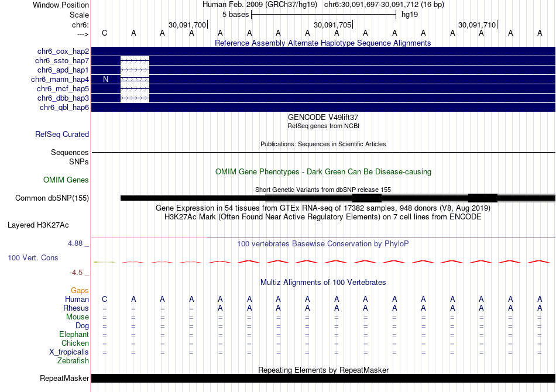556x392 pixels.
Task: Click the C base in the reference sequence
Action: coord(104,33)
